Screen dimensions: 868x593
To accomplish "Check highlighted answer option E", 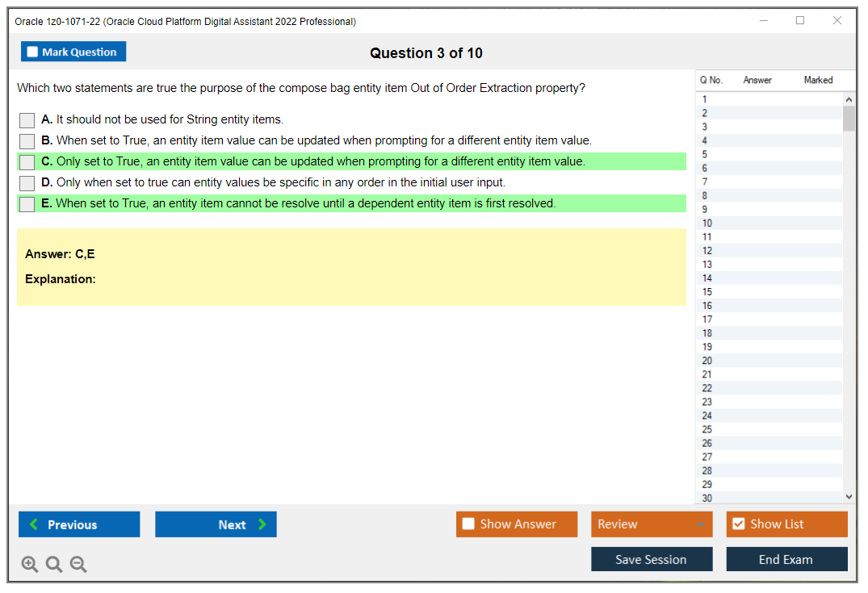I will 26,203.
